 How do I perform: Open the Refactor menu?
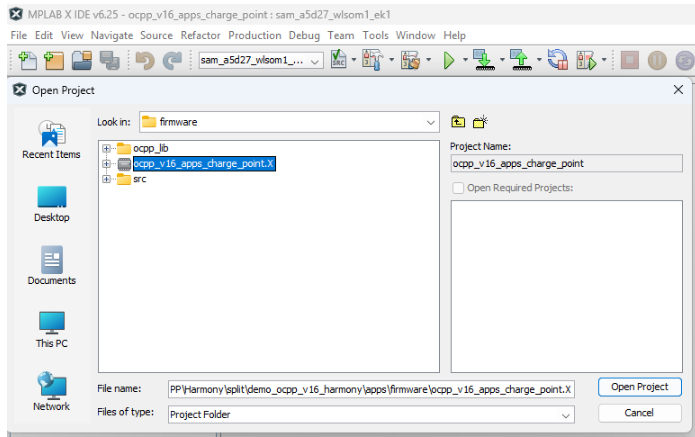[200, 35]
